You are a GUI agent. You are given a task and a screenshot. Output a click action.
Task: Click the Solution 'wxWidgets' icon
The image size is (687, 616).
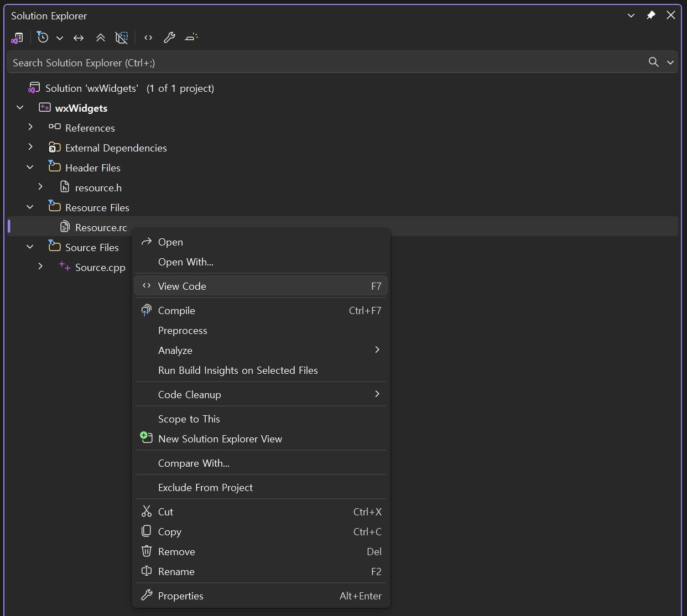click(34, 88)
